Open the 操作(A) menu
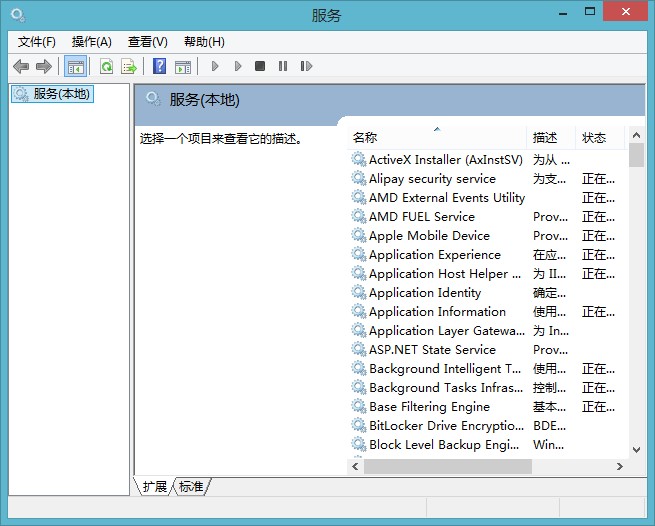 point(91,42)
